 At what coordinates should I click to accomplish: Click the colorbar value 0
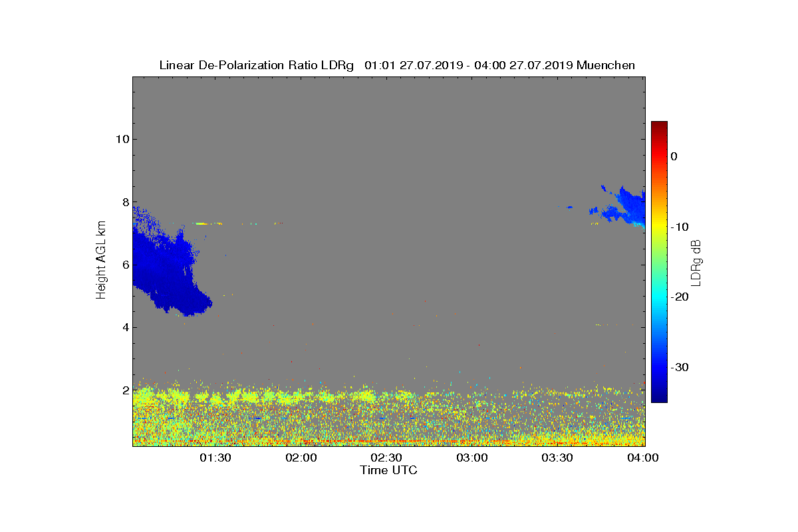point(674,156)
